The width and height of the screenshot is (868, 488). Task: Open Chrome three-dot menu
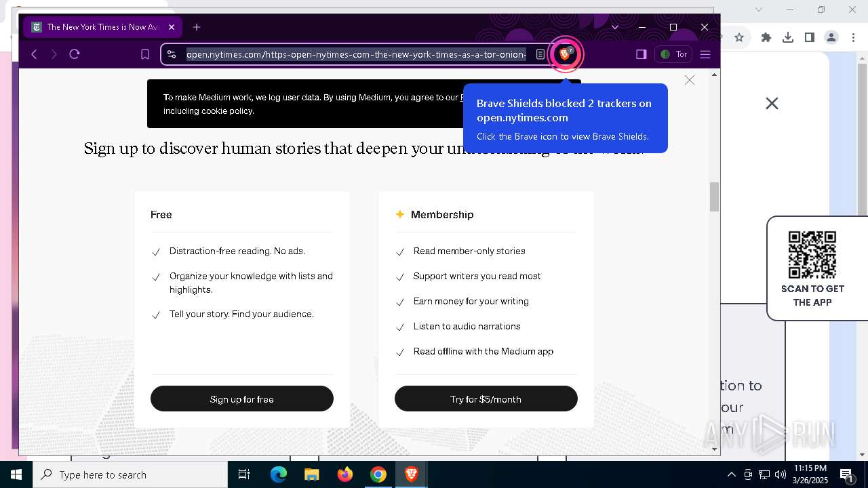(x=853, y=37)
